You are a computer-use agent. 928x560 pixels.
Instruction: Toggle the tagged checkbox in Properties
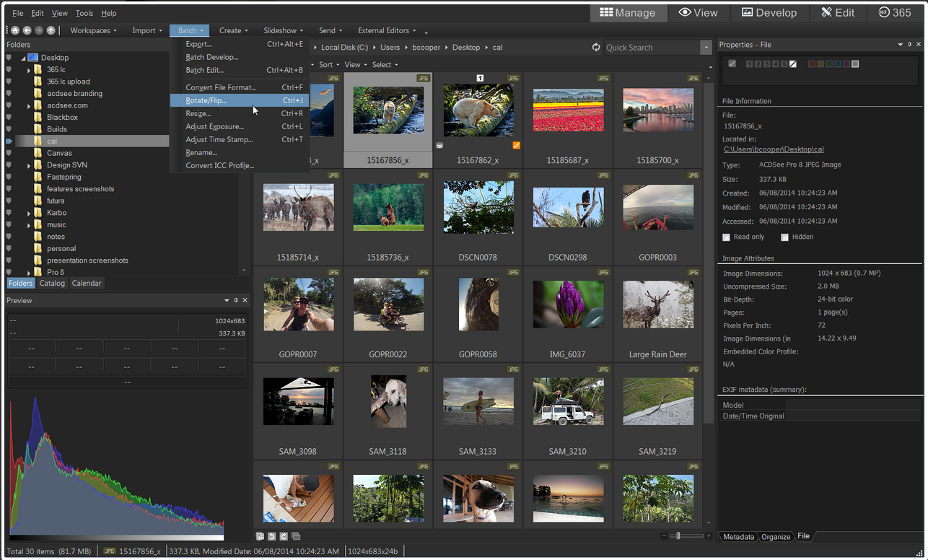tap(732, 64)
